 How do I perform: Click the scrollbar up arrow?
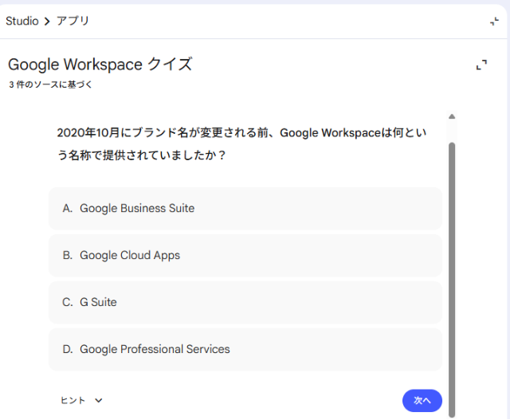tap(452, 116)
